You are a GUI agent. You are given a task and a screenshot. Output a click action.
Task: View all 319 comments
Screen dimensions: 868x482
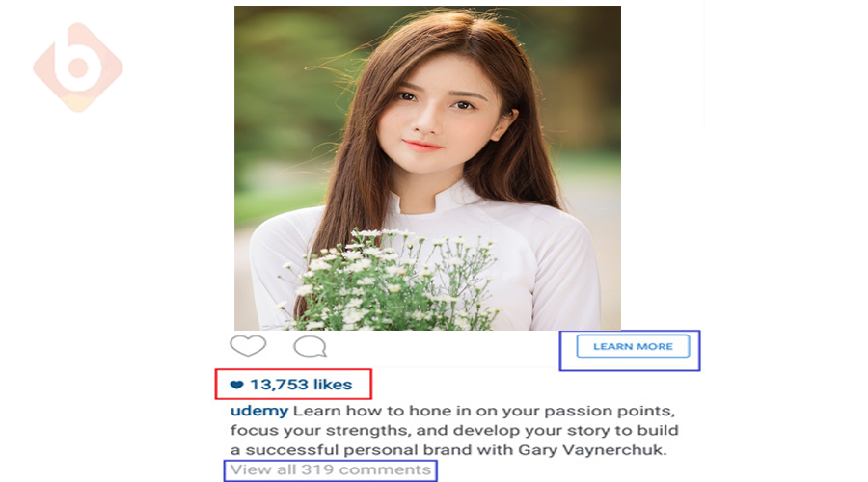331,469
